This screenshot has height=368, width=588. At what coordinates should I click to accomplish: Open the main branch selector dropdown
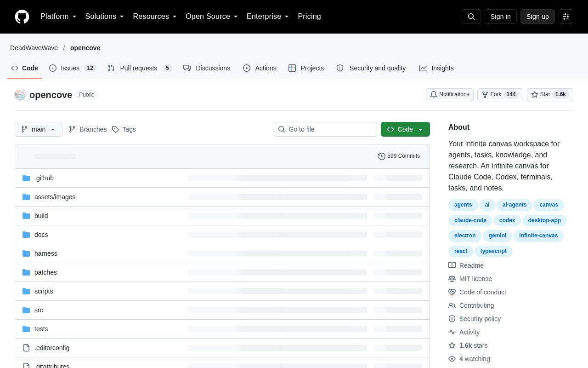coord(39,129)
